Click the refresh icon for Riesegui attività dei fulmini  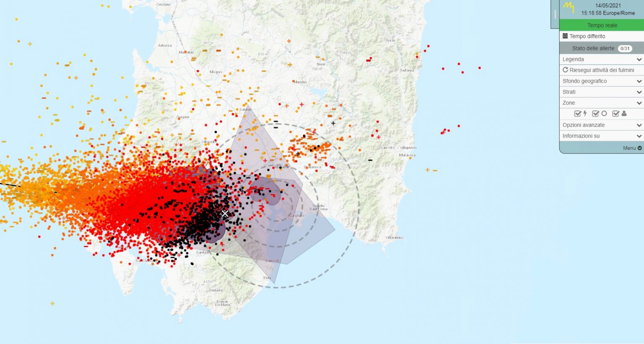(x=565, y=70)
